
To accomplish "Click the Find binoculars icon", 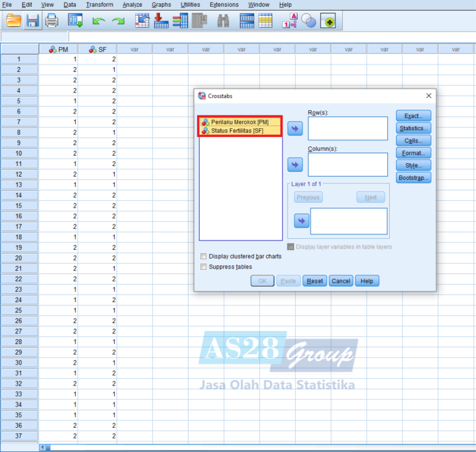I will [x=223, y=21].
